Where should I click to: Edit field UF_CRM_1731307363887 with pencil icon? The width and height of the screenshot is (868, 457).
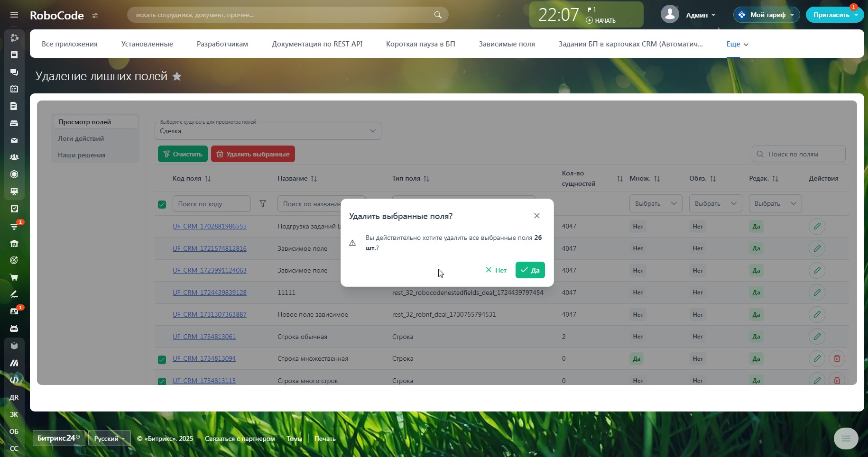[x=817, y=314]
